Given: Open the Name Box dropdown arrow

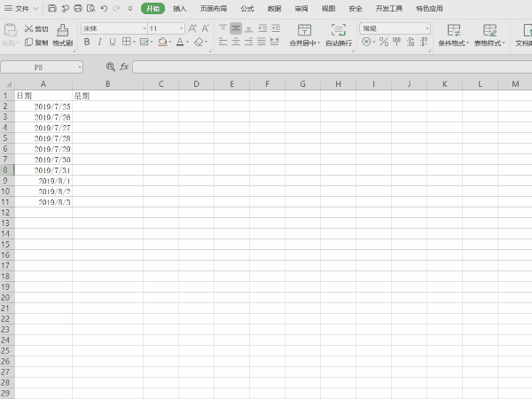Looking at the screenshot, I should (x=80, y=67).
